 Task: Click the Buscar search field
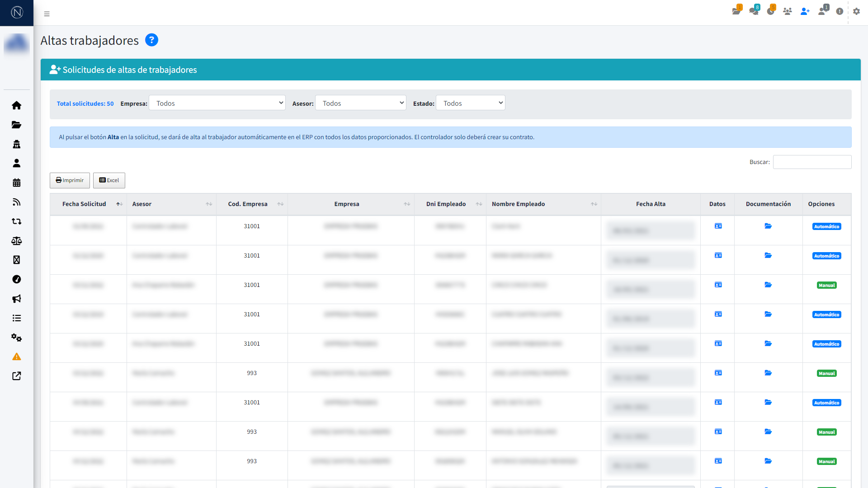[812, 162]
